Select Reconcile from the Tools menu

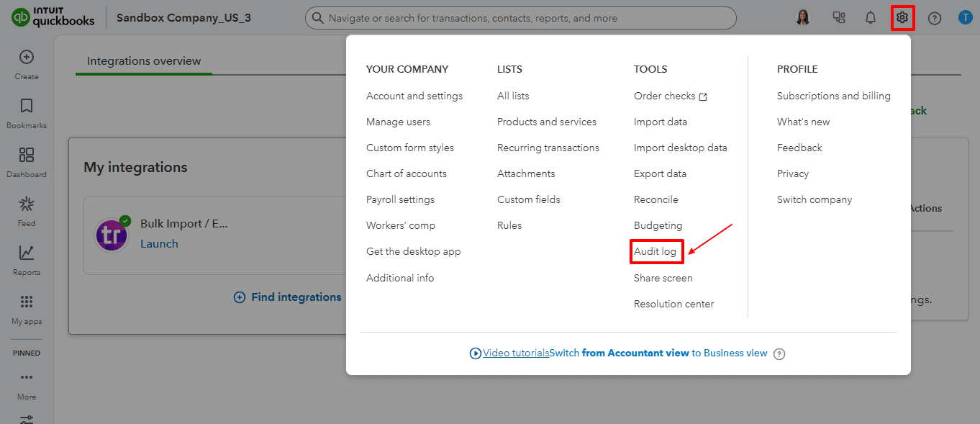655,199
